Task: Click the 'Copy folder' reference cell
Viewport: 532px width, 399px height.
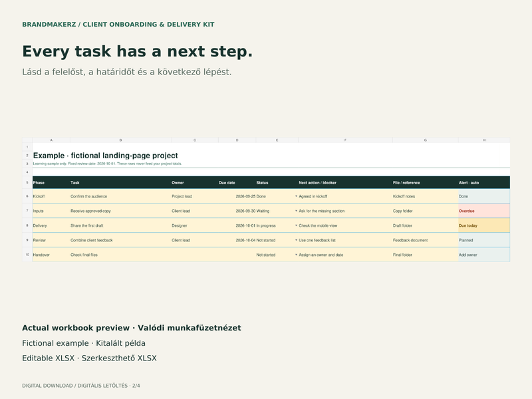Action: (425, 211)
